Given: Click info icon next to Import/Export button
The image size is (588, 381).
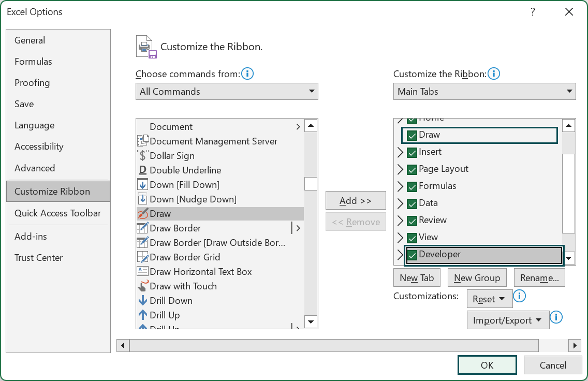Looking at the screenshot, I should point(556,317).
